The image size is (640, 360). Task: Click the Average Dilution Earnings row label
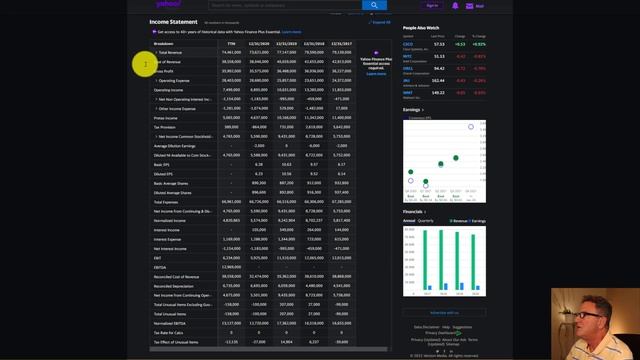174,146
